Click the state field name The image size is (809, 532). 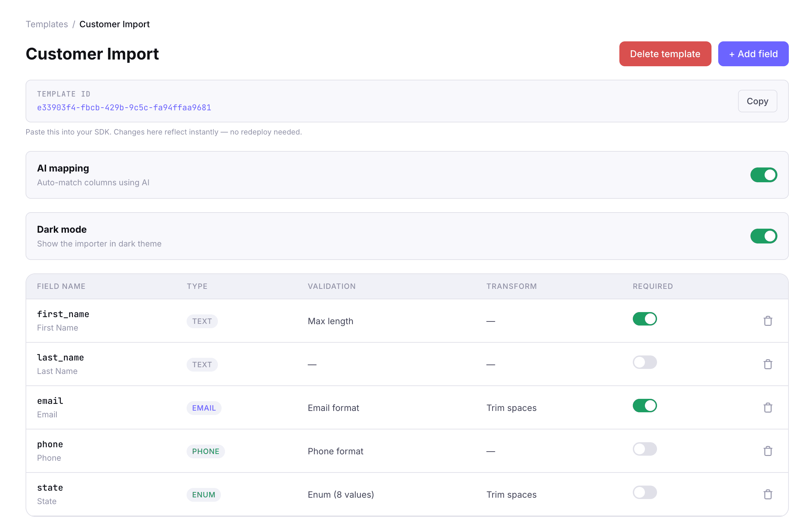[50, 488]
